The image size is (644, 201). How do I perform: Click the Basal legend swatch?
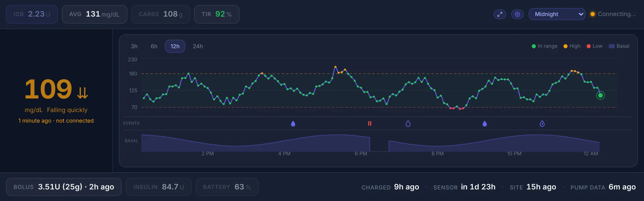pos(612,46)
